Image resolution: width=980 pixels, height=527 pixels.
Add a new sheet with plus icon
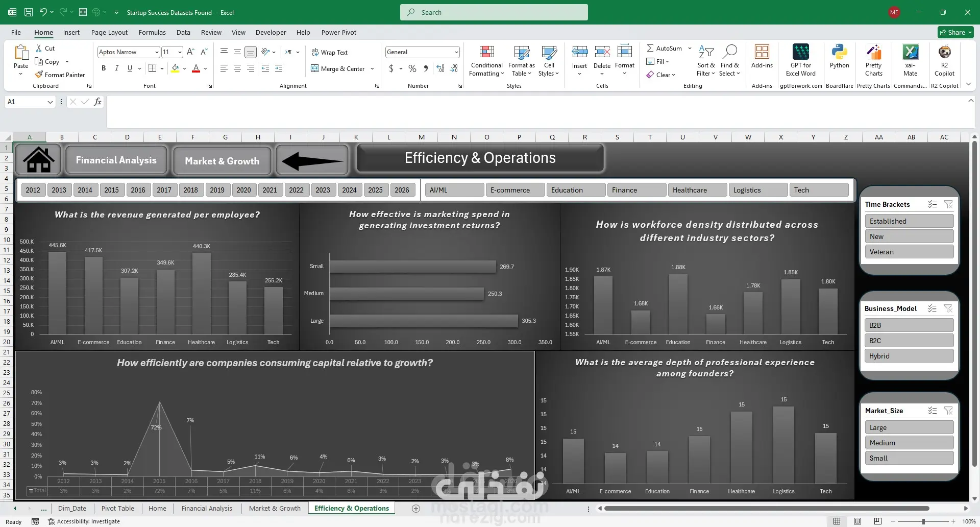coord(416,509)
